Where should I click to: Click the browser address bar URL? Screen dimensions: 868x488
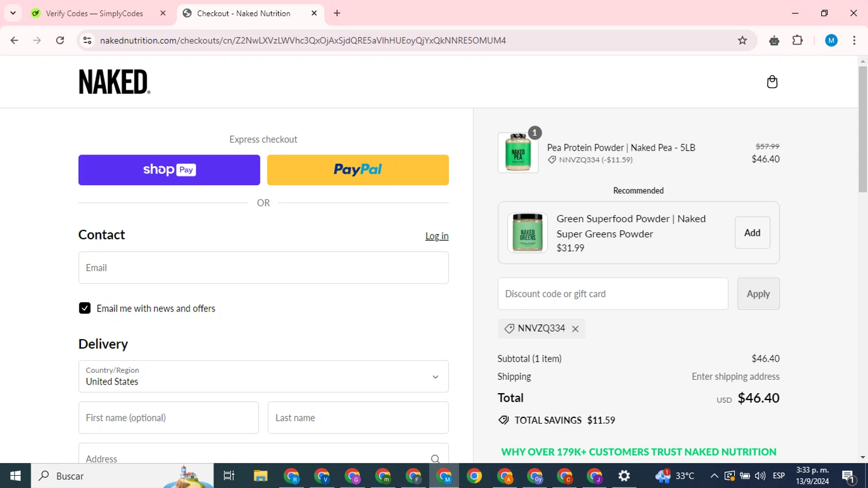303,41
